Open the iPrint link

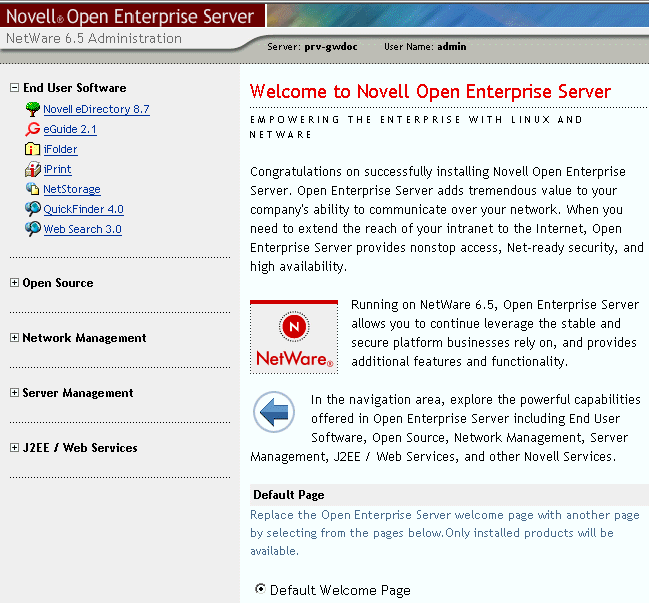tap(58, 169)
